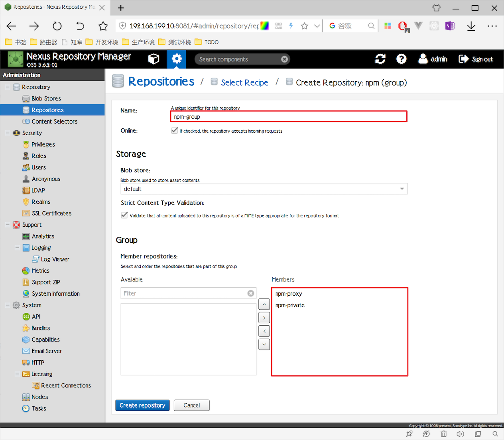Viewport: 504px width, 440px height.
Task: Open browser downloads icon
Action: tap(471, 26)
